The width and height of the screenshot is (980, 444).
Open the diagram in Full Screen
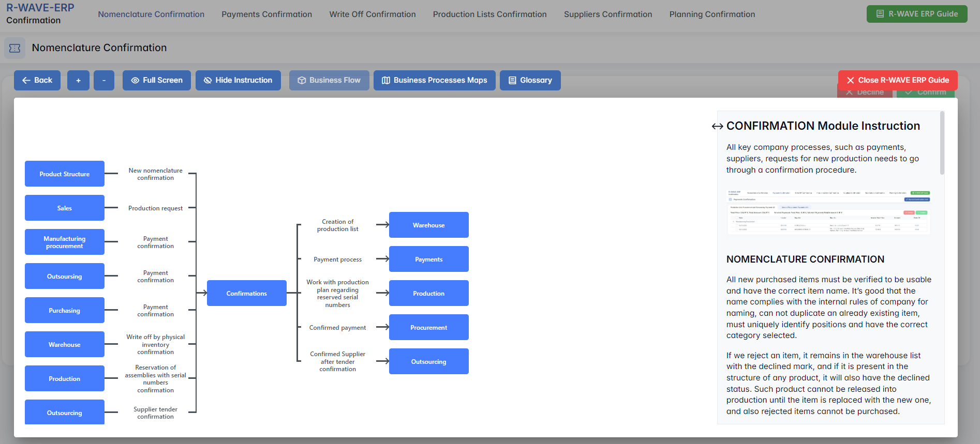(x=157, y=81)
